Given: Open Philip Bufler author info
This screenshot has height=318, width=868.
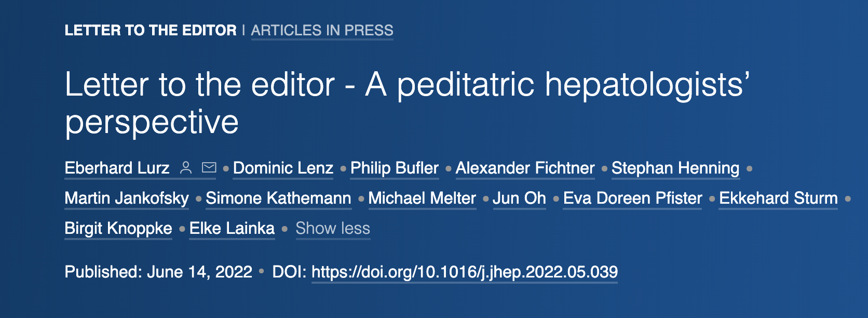Looking at the screenshot, I should (x=395, y=168).
